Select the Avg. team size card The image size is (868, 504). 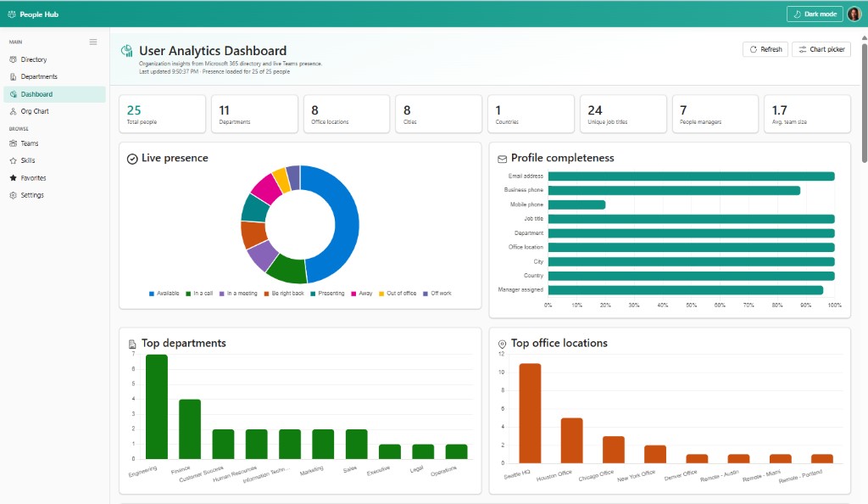pyautogui.click(x=807, y=114)
